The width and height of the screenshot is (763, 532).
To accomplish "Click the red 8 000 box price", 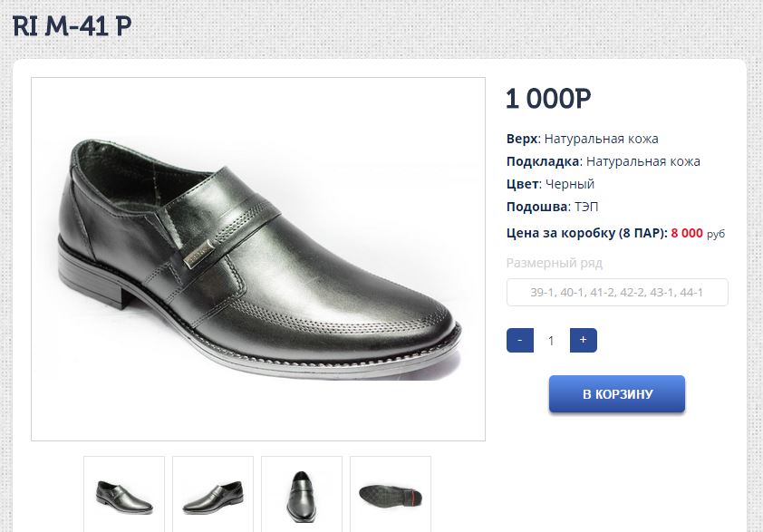I will coord(687,233).
